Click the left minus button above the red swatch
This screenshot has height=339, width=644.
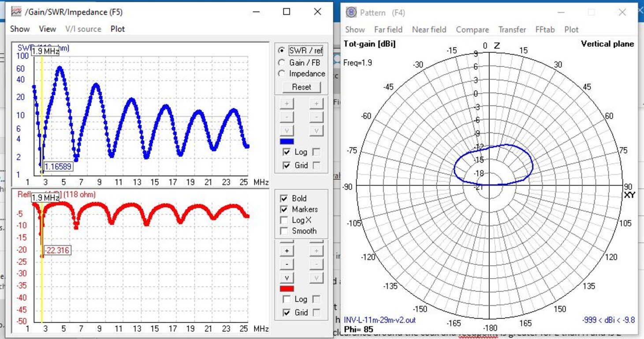tap(287, 264)
